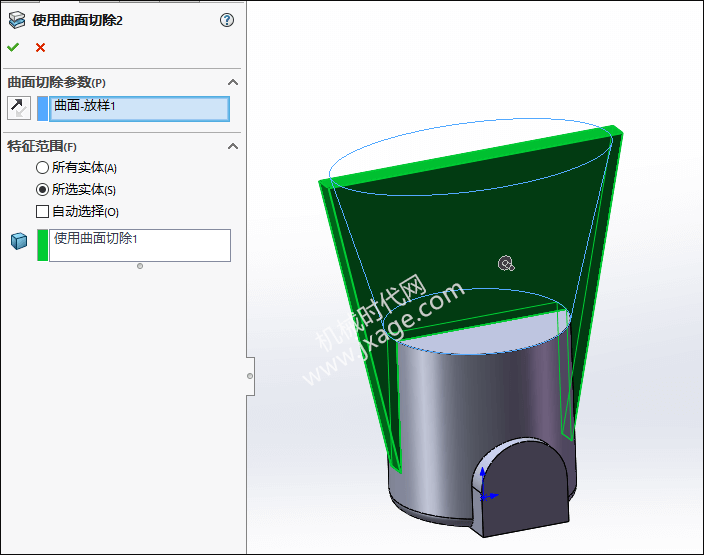
Task: Collapse the 特征范围(F) section chevron
Action: click(232, 146)
